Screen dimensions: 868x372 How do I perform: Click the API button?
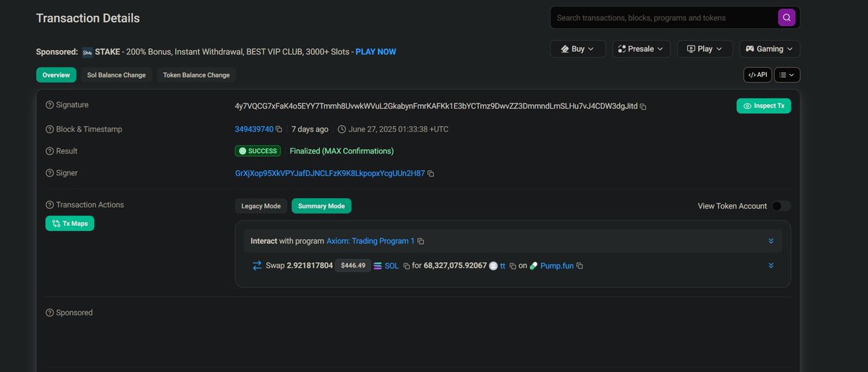pyautogui.click(x=757, y=75)
